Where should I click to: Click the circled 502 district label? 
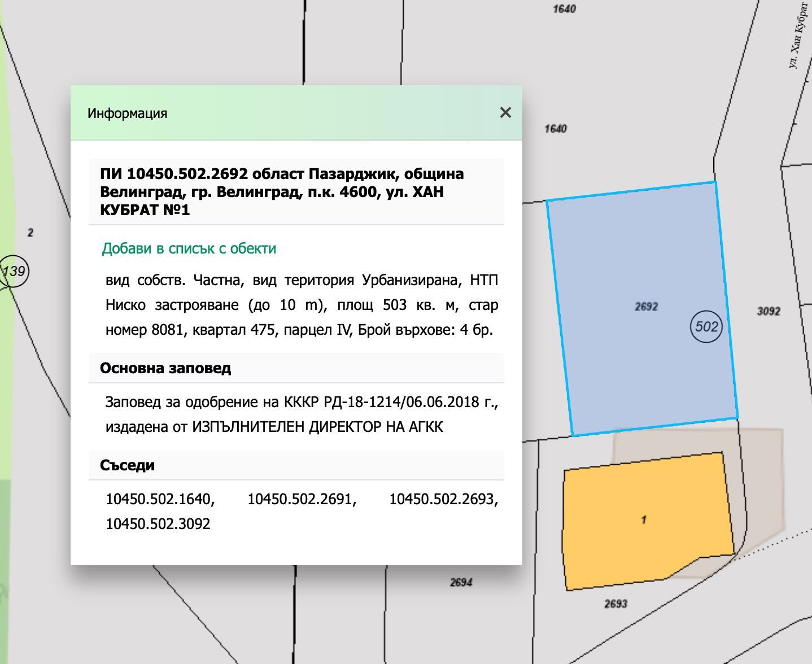[706, 326]
